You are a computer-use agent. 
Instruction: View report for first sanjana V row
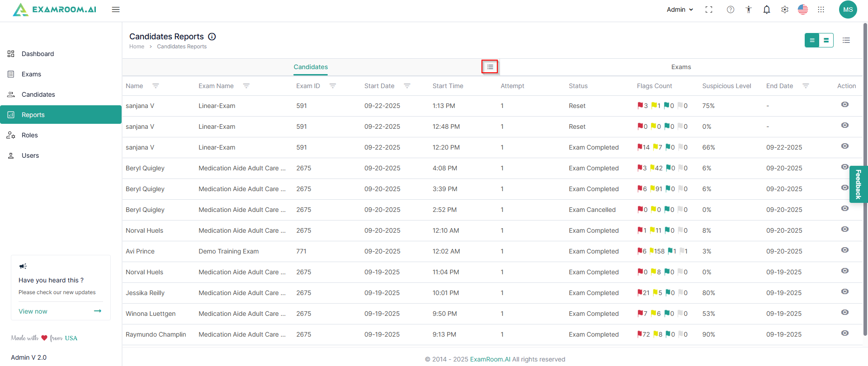pyautogui.click(x=844, y=104)
